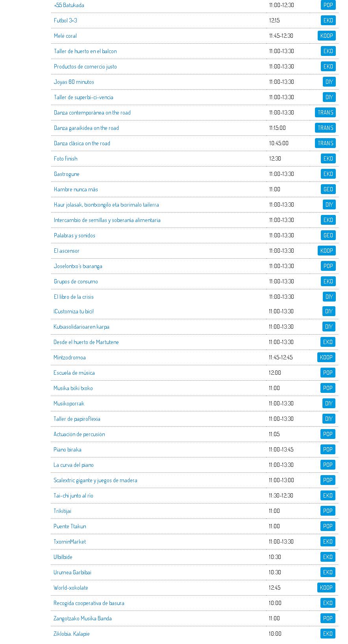Open the 'Zangotzako Musika Banda' link
348x644 pixels.
coord(83,618)
